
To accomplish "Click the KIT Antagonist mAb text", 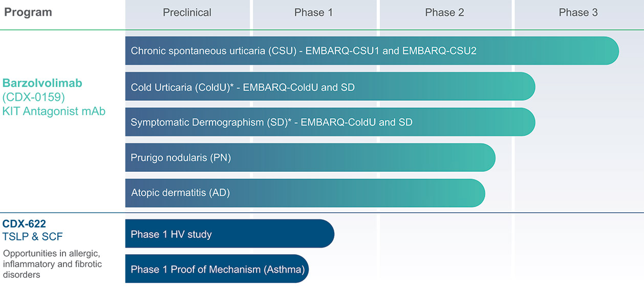I will (54, 110).
